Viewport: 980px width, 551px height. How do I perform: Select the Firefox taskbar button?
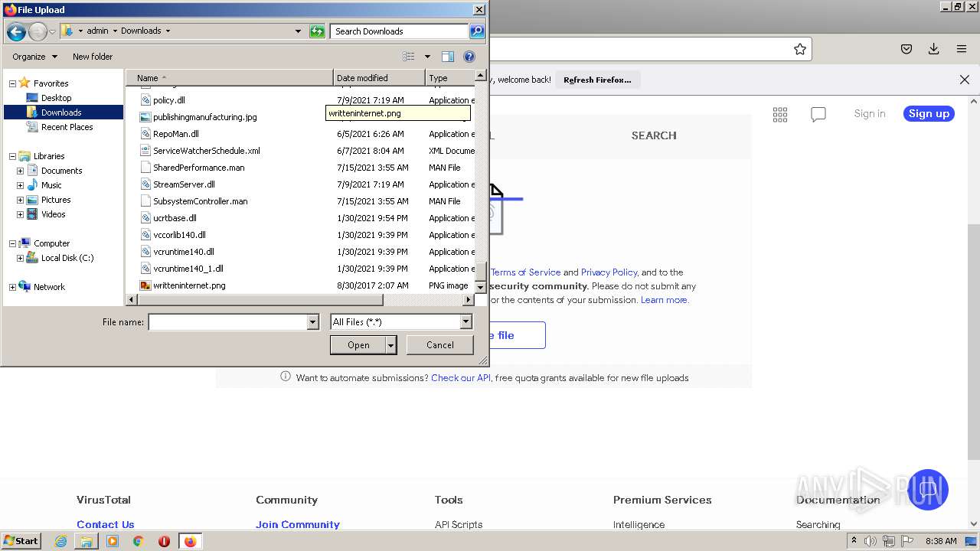(190, 541)
